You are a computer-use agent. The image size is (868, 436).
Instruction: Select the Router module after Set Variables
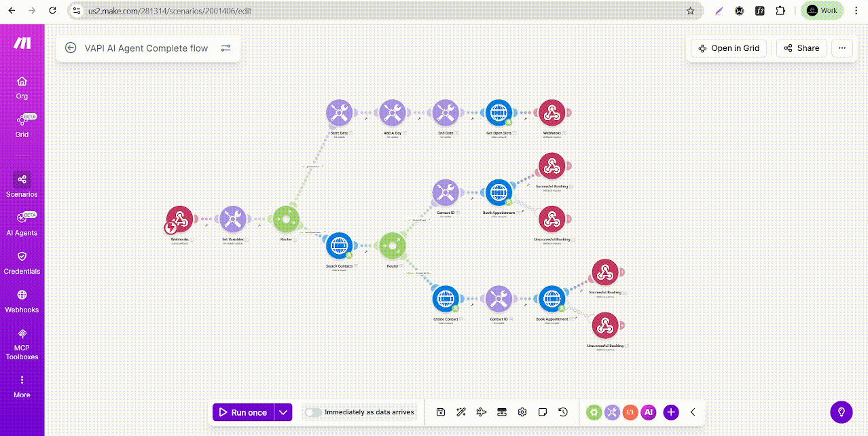click(285, 219)
